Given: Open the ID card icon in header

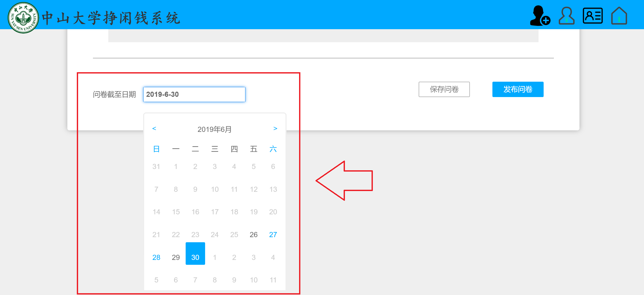Looking at the screenshot, I should (x=593, y=16).
